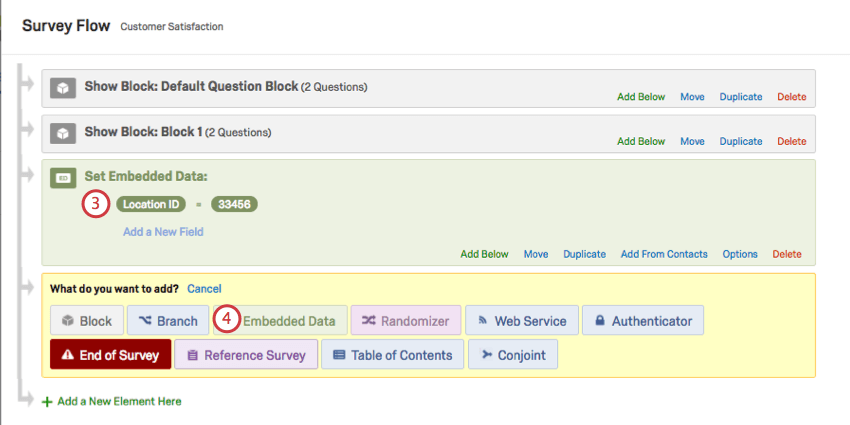Add a Reference Survey element
The height and width of the screenshot is (425, 850).
(246, 354)
